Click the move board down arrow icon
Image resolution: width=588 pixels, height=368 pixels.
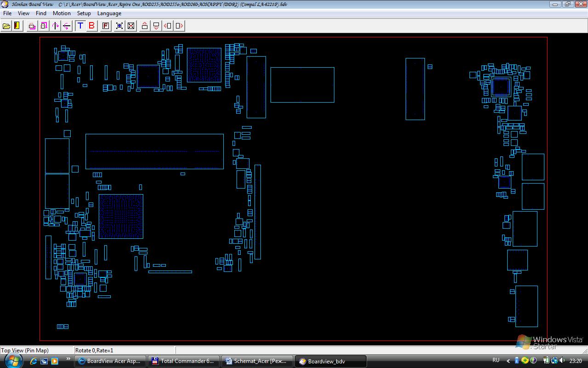pyautogui.click(x=156, y=26)
